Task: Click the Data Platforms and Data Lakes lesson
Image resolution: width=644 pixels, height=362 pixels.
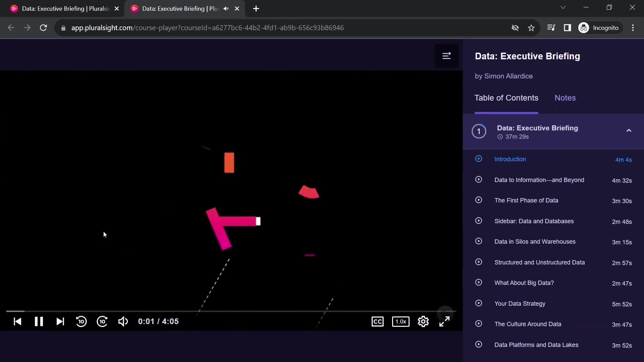Action: click(537, 344)
